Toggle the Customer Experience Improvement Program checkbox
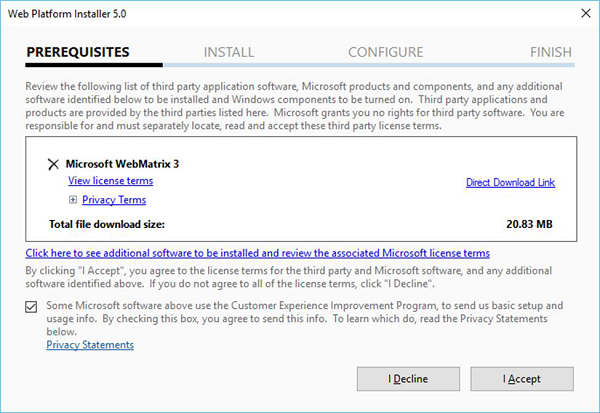Viewport: 600px width, 413px height. pyautogui.click(x=32, y=307)
